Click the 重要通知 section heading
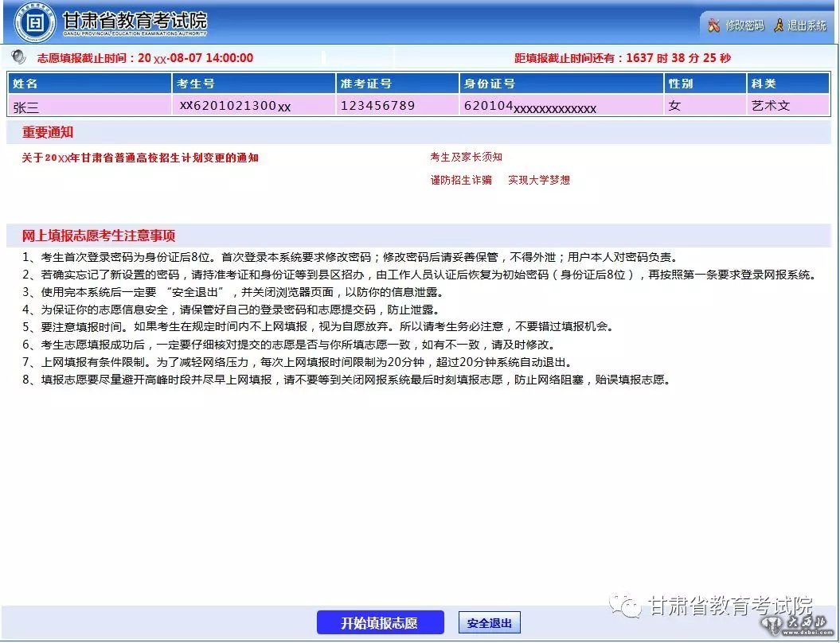Image resolution: width=840 pixels, height=643 pixels. click(x=48, y=133)
